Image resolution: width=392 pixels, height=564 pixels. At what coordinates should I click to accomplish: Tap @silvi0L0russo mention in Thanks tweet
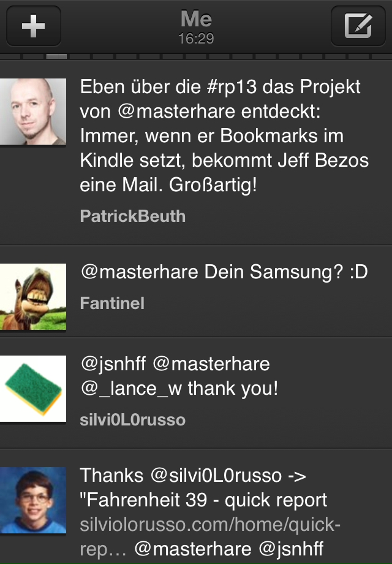point(216,476)
